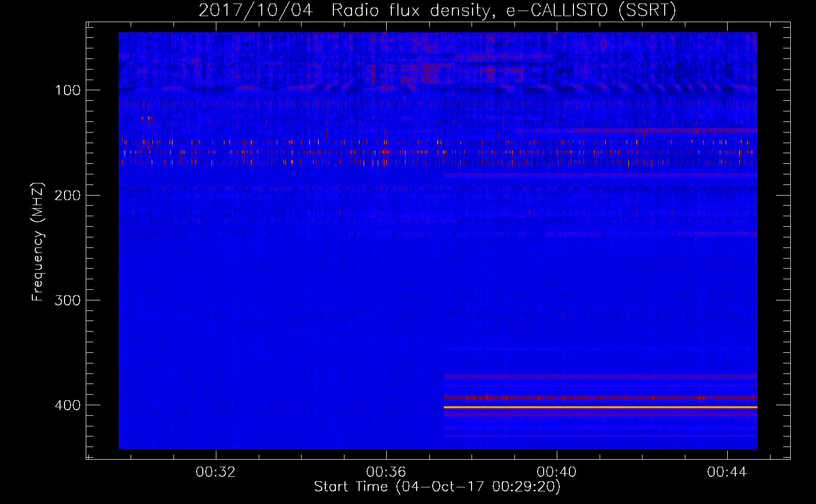Click the 400 frequency tick label
The image size is (816, 504).
pos(68,406)
